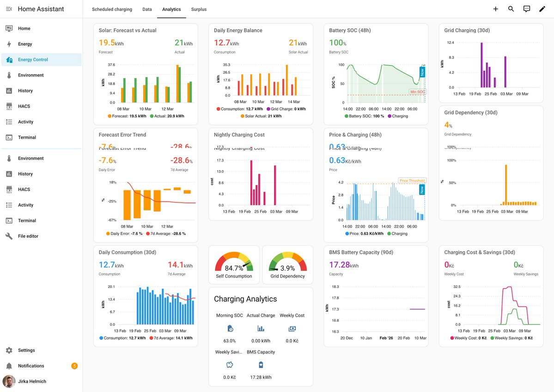554x392 pixels.
Task: Switch to the Scheduled charging tab
Action: [112, 9]
